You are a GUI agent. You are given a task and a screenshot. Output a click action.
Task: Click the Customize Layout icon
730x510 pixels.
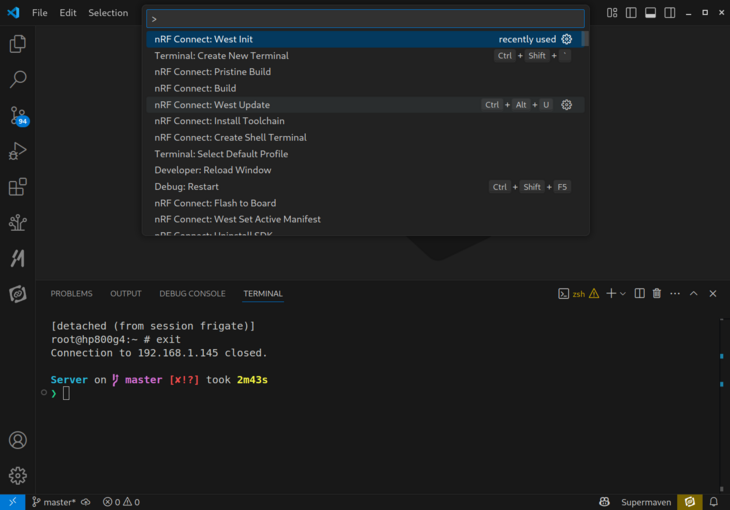pyautogui.click(x=612, y=13)
